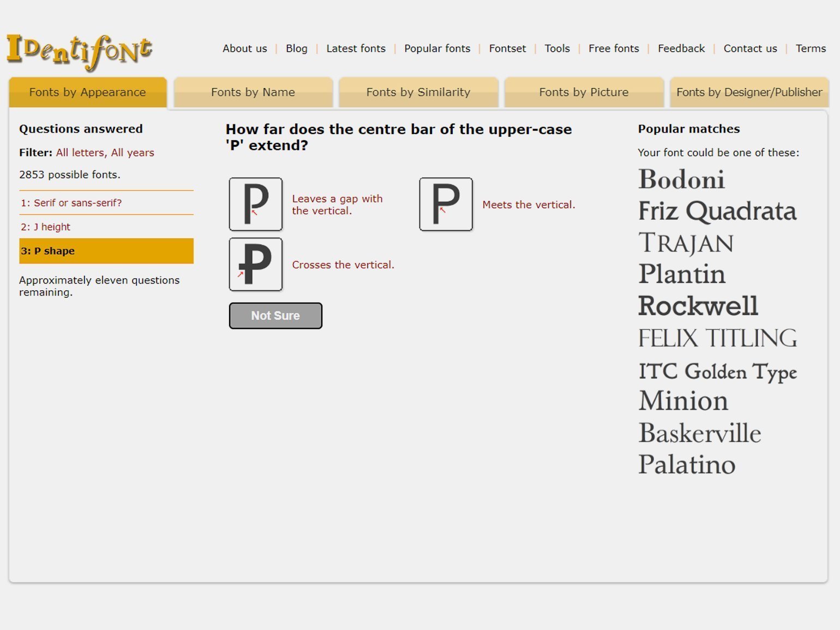This screenshot has height=630, width=840.
Task: Select the P icon meeting the vertical
Action: click(x=446, y=204)
